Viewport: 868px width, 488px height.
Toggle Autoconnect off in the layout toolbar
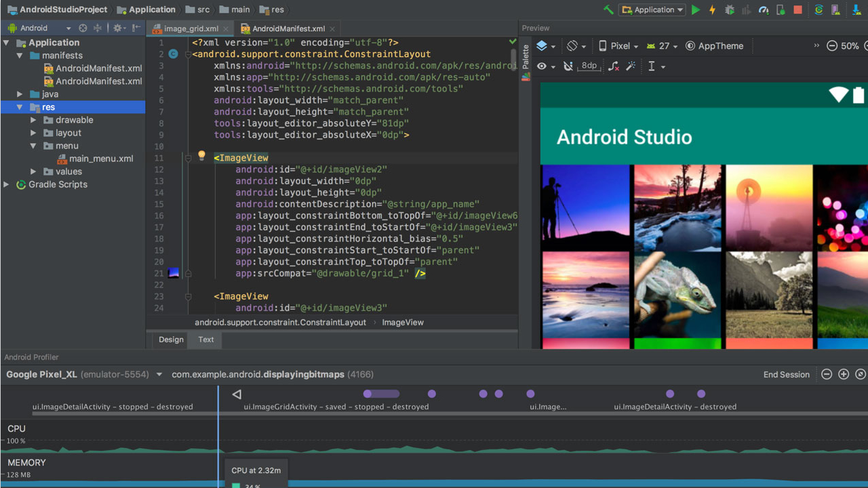click(567, 66)
